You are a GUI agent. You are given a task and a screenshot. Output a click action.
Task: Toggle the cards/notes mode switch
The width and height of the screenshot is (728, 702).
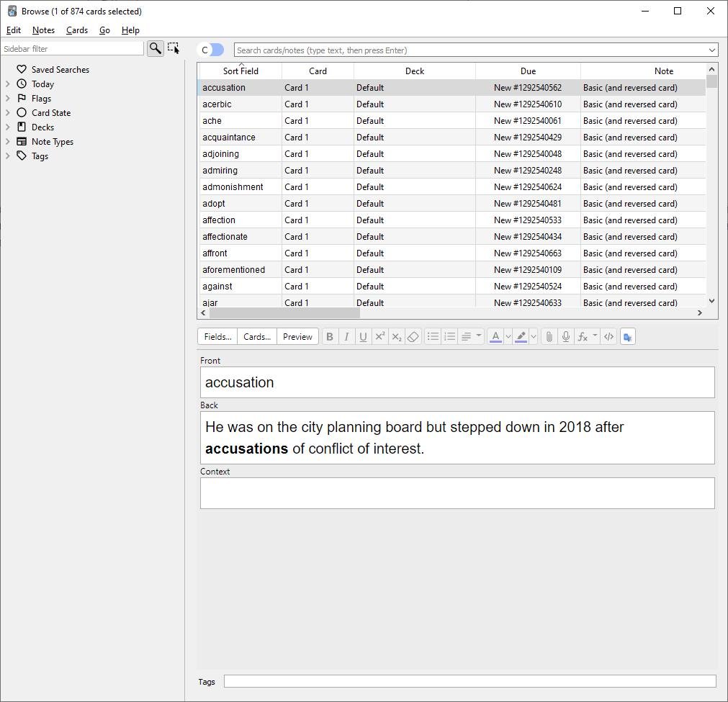point(212,50)
